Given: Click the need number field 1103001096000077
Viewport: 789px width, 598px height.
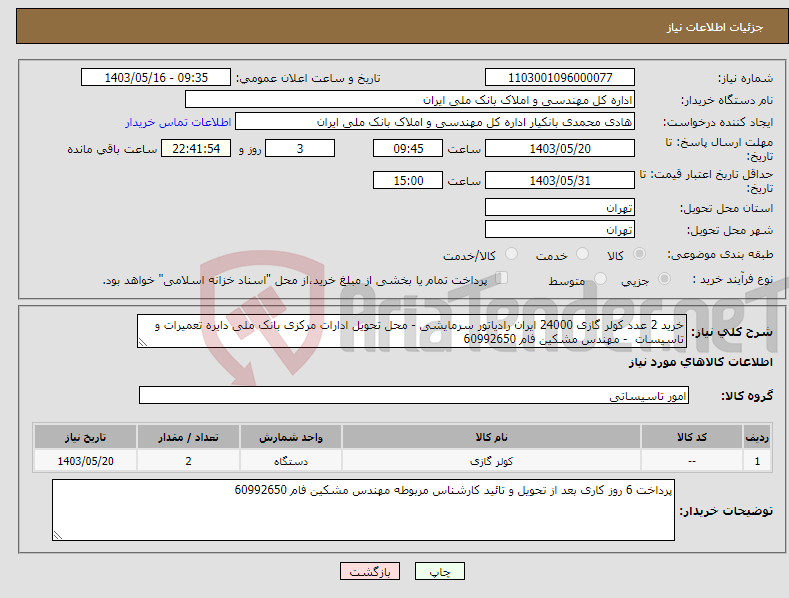Looking at the screenshot, I should tap(560, 78).
